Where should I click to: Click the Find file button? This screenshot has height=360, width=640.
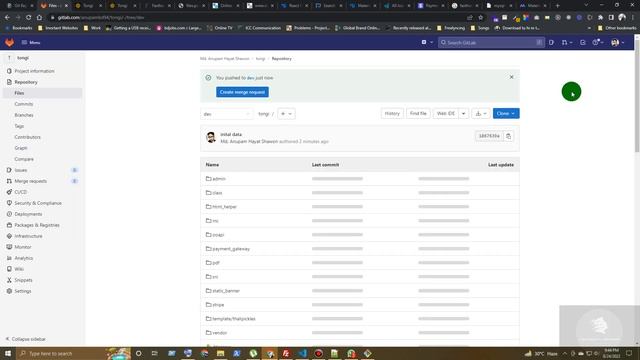(418, 113)
